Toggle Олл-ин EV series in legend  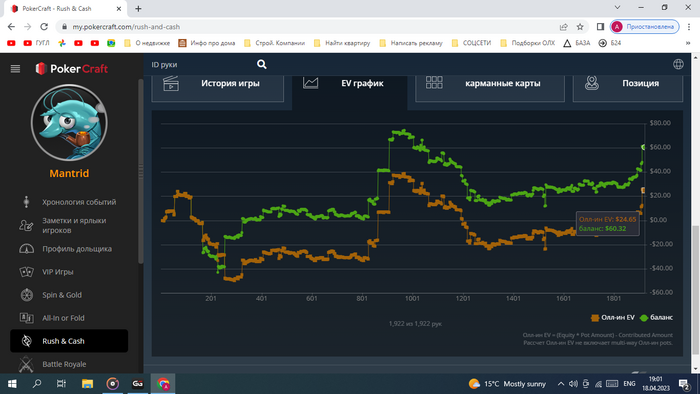(x=612, y=318)
